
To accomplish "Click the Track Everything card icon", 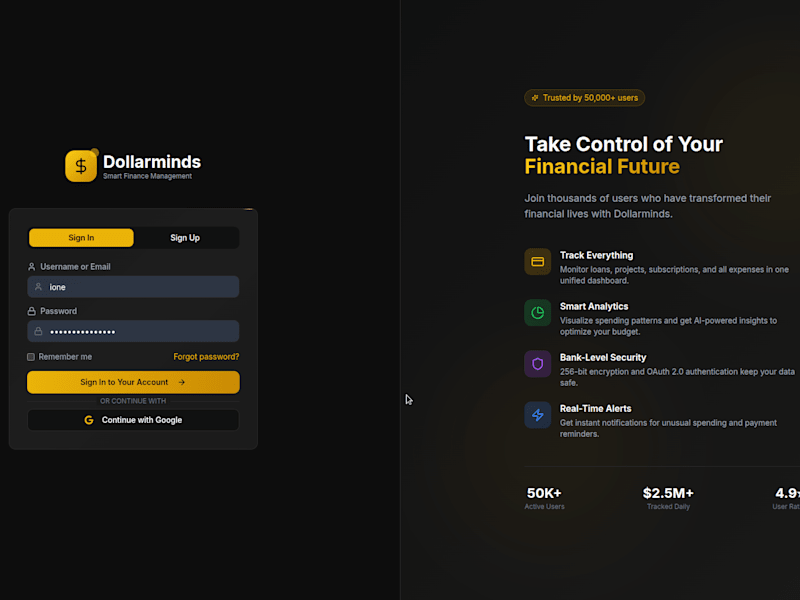I will 537,262.
